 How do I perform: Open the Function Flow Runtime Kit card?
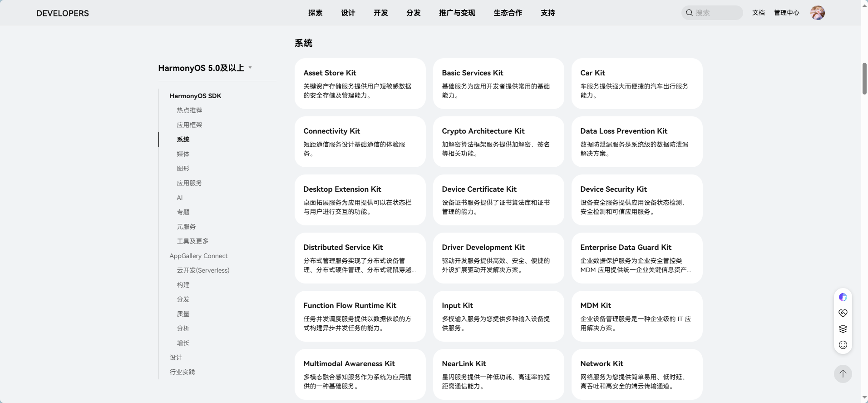360,316
